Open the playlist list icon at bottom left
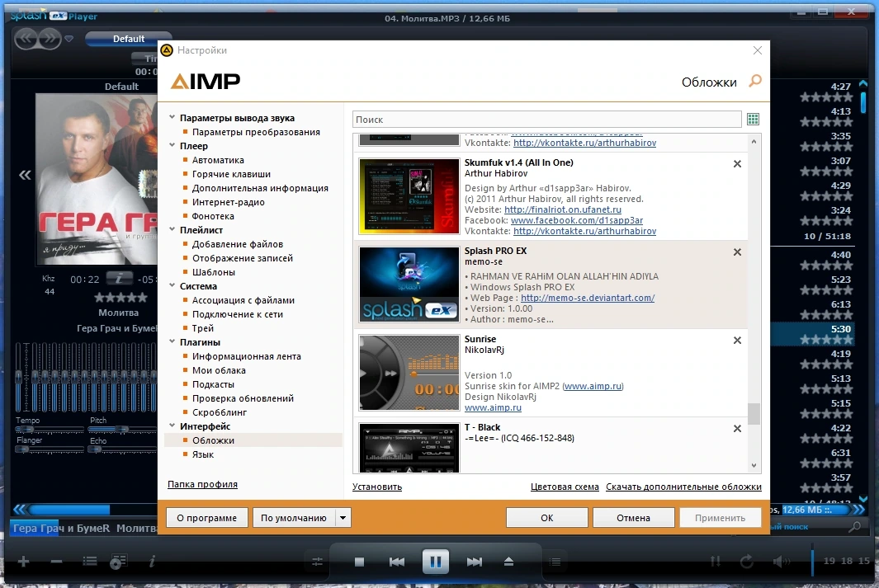The image size is (879, 588). click(x=90, y=561)
